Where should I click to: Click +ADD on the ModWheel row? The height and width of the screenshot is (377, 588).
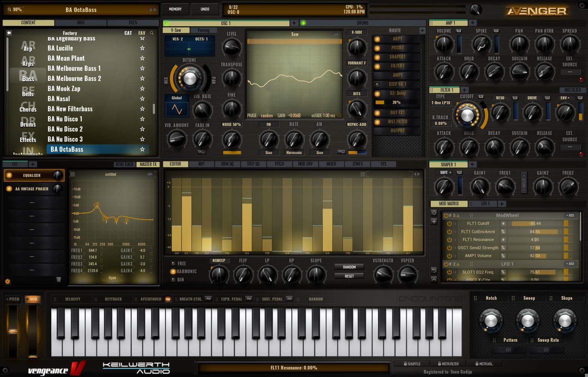click(570, 215)
